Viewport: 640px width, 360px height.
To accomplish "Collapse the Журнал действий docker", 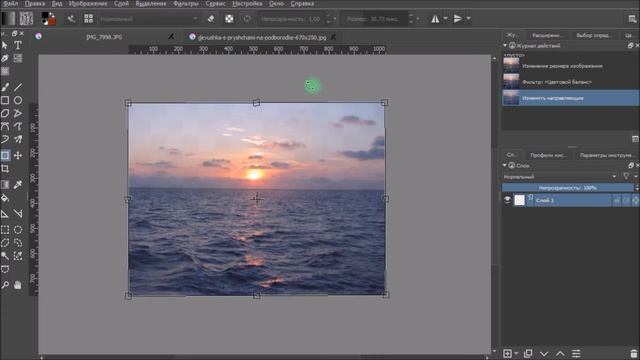I will click(505, 46).
